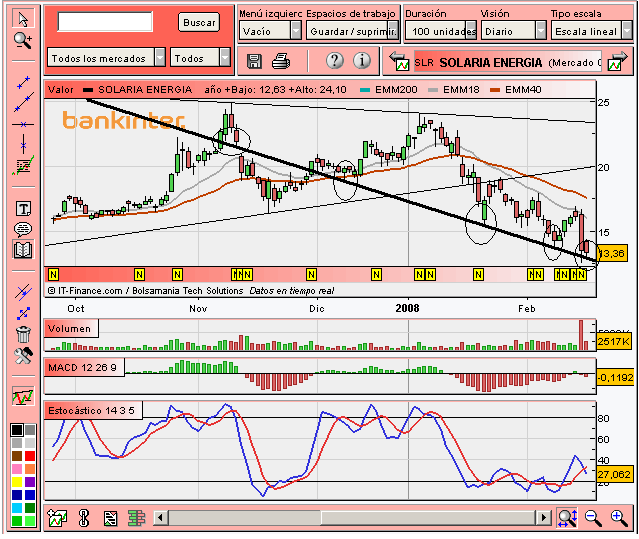Viewport: 639px width, 539px height.
Task: Add a speech bubble comment
Action: click(x=23, y=229)
